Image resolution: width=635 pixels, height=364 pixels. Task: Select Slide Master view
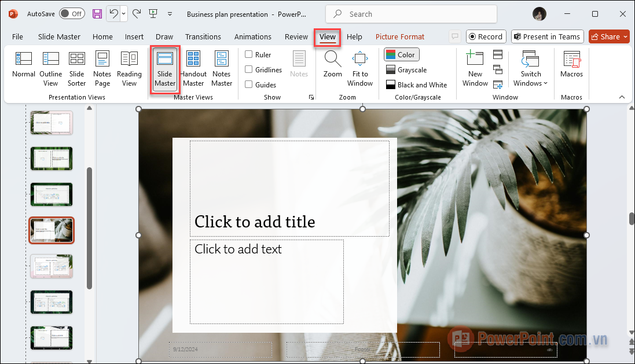(x=165, y=69)
